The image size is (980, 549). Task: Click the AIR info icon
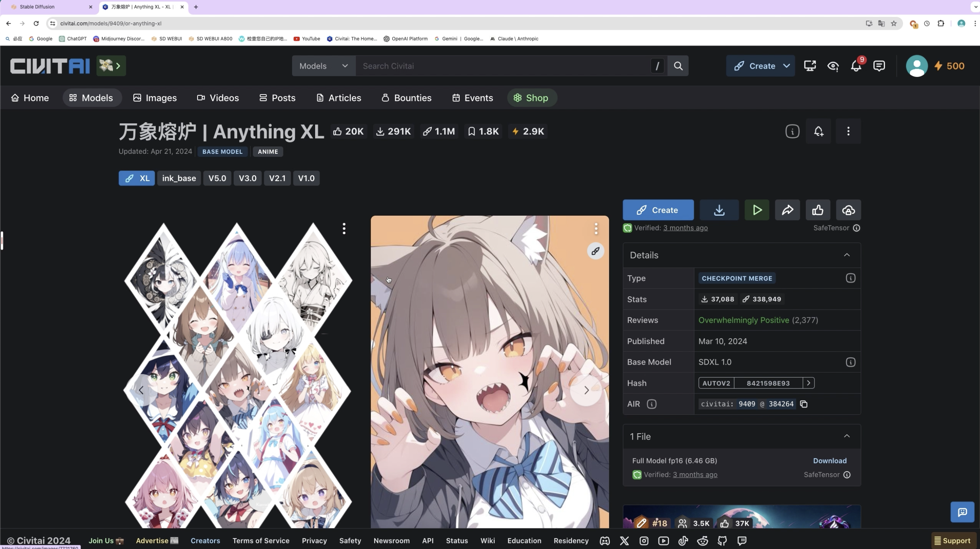[652, 404]
